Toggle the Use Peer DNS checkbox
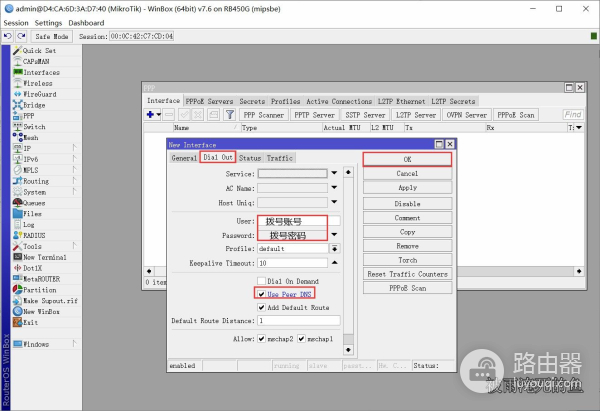The height and width of the screenshot is (411, 600). tap(261, 294)
